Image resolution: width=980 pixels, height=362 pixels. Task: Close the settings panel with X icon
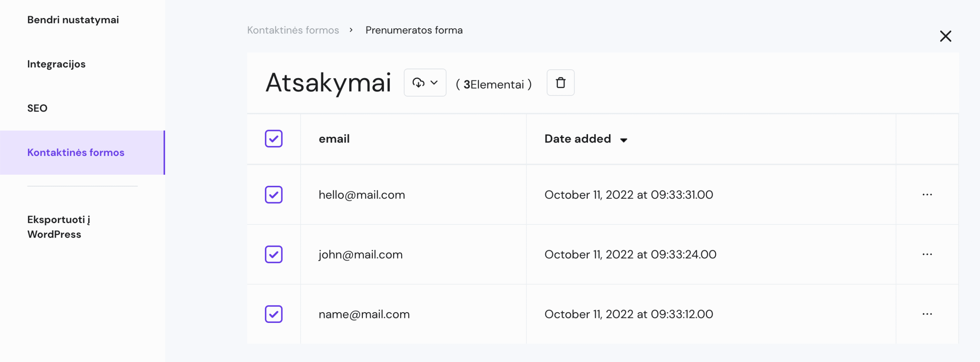pyautogui.click(x=946, y=36)
